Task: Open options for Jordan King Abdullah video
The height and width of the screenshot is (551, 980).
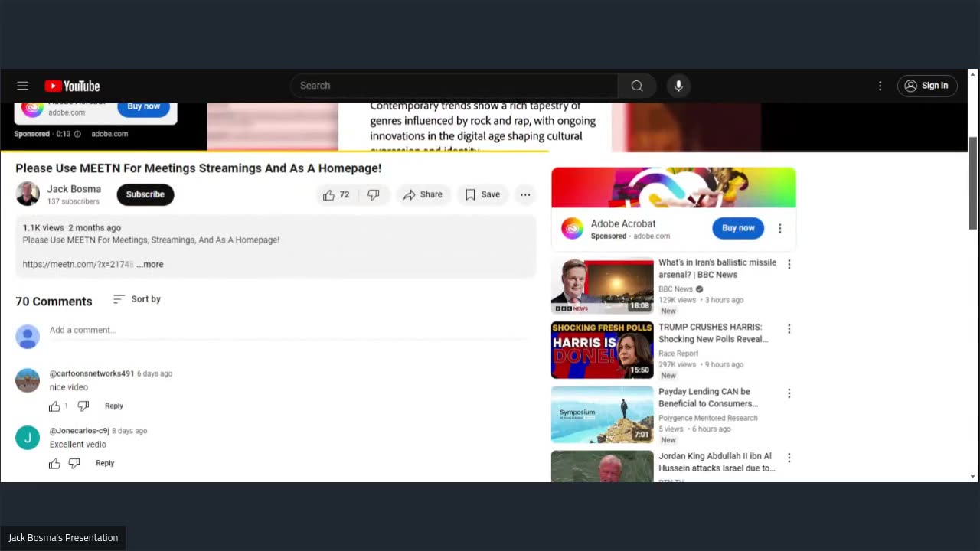Action: [789, 458]
